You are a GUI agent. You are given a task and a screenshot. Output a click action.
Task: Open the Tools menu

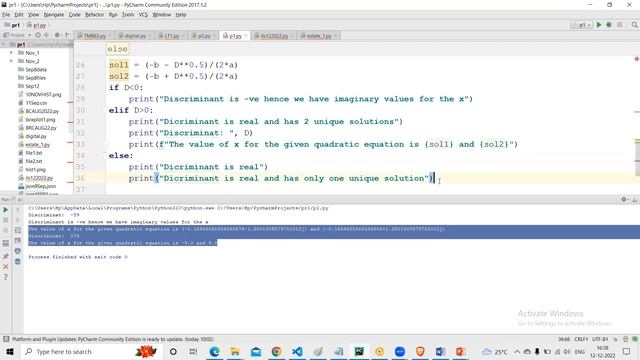[128, 15]
